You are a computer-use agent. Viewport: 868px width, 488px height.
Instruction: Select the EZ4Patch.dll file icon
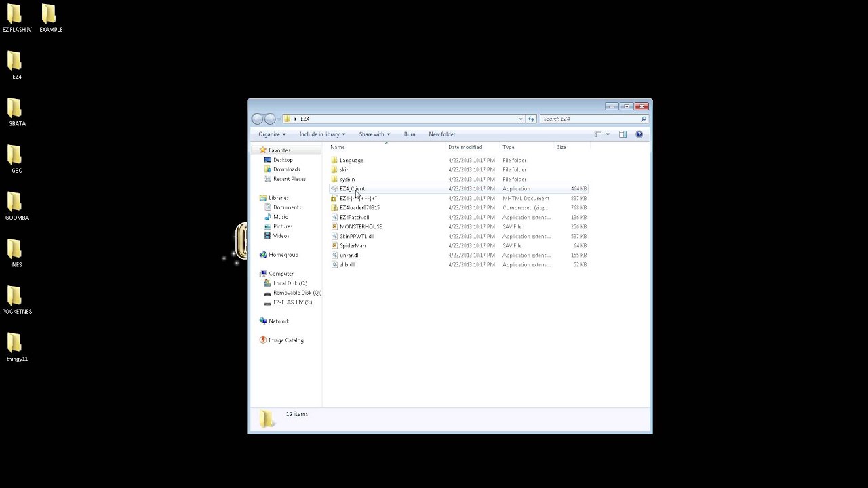[x=334, y=218]
